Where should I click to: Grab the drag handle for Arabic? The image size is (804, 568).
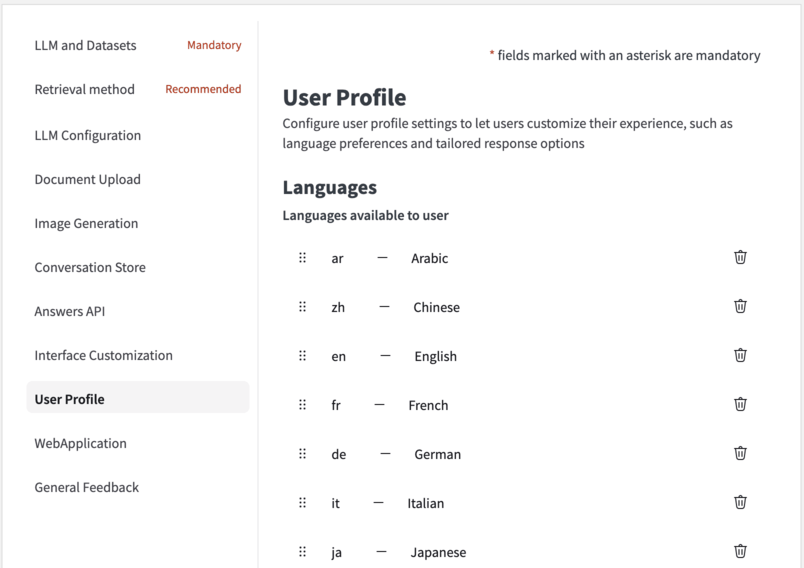tap(303, 258)
